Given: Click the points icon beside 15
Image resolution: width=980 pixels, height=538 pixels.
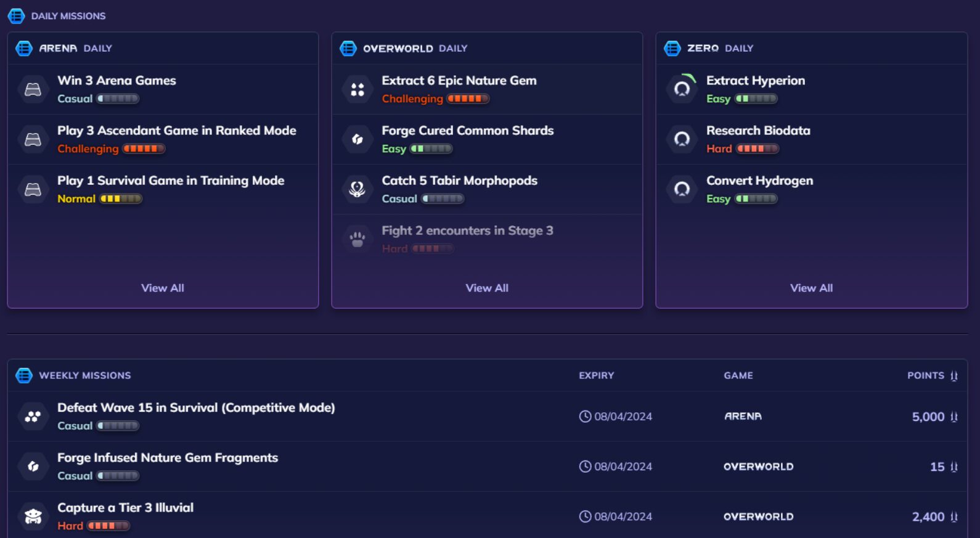Looking at the screenshot, I should coord(954,467).
